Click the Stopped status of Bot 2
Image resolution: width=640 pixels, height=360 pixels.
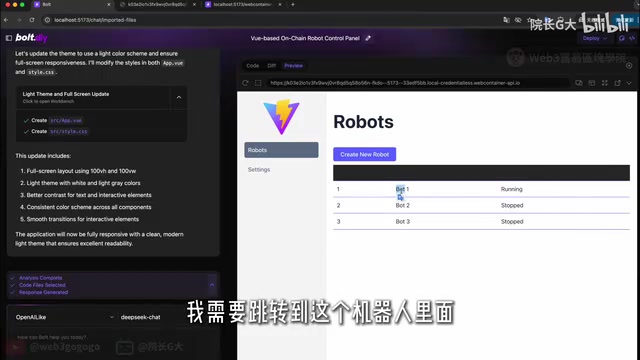tap(512, 205)
